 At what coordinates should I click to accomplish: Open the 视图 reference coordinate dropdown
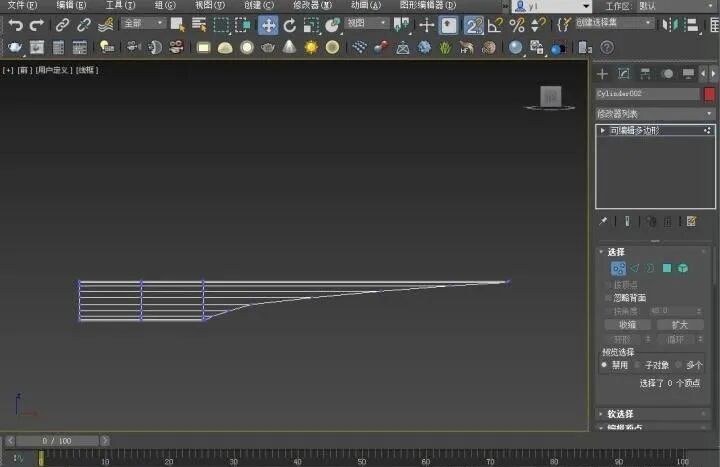pos(366,23)
